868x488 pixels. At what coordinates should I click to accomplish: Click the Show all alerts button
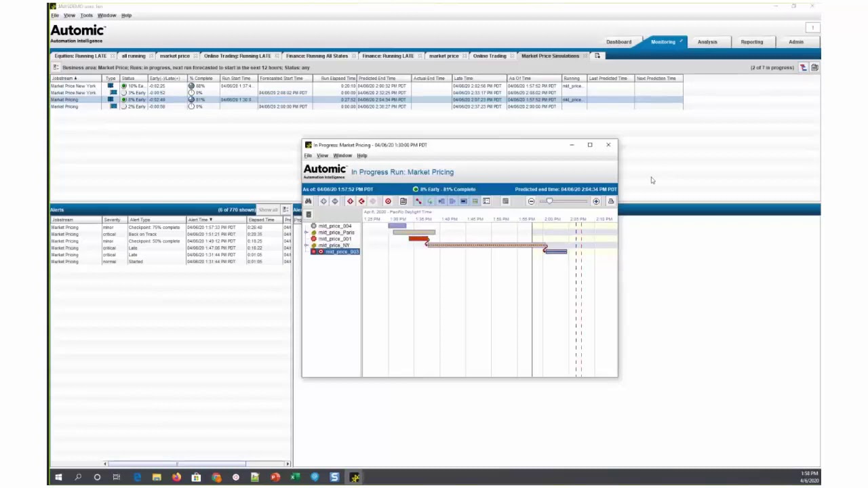coord(268,209)
